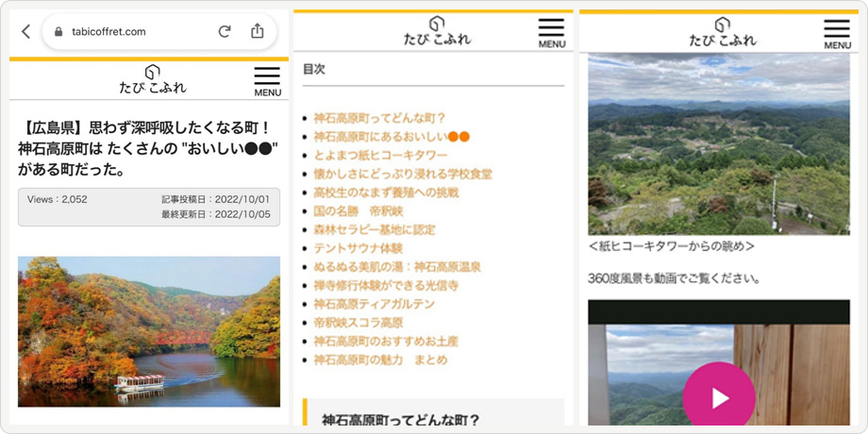Jump to とよまつ紙ヒコーキタワー section

click(380, 156)
